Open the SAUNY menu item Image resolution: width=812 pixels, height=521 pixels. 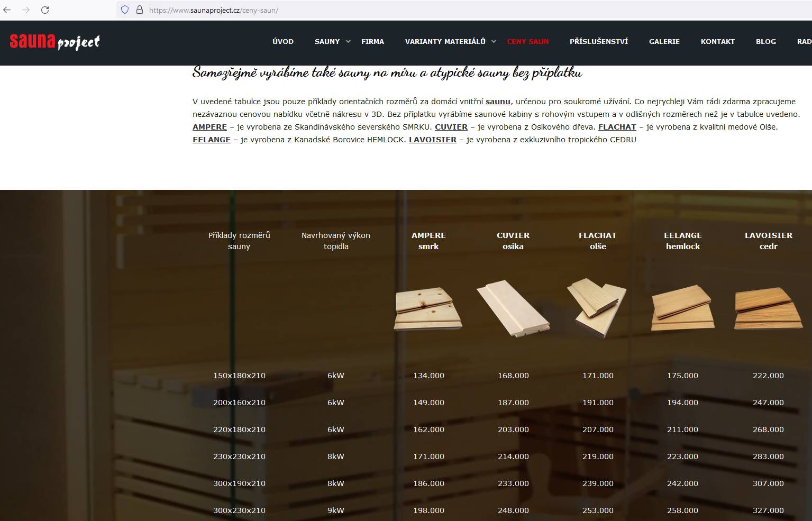point(327,41)
